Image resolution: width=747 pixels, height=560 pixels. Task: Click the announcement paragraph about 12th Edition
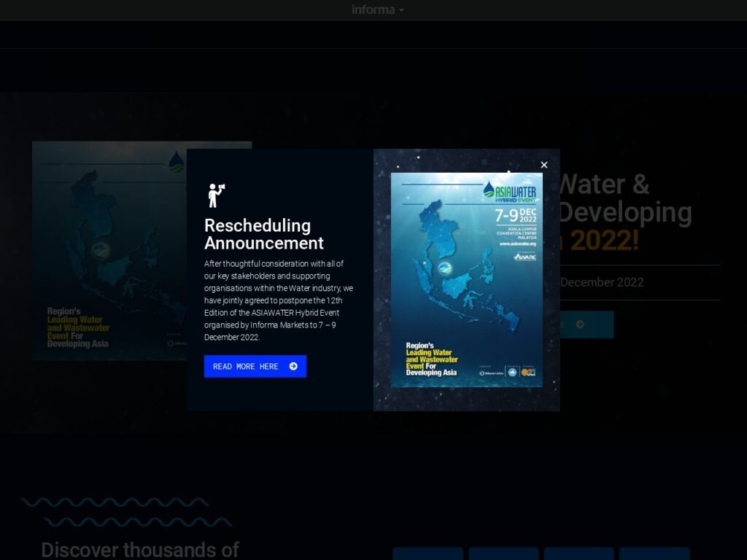click(x=279, y=300)
